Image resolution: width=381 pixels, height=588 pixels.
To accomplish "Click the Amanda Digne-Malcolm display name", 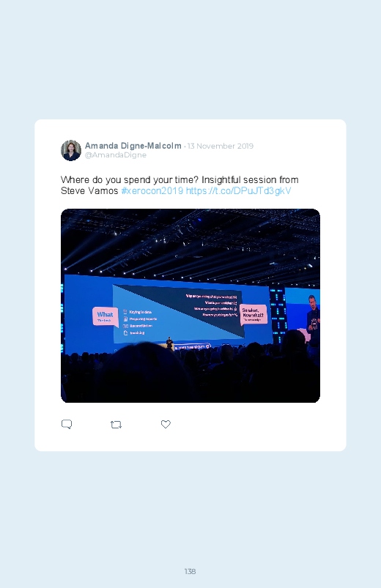I will (133, 146).
